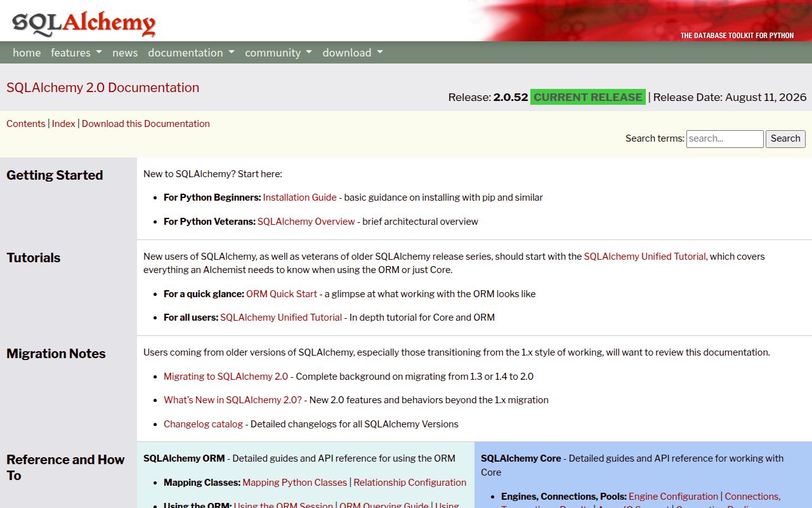This screenshot has height=508, width=812.
Task: Open the Index link
Action: [63, 124]
